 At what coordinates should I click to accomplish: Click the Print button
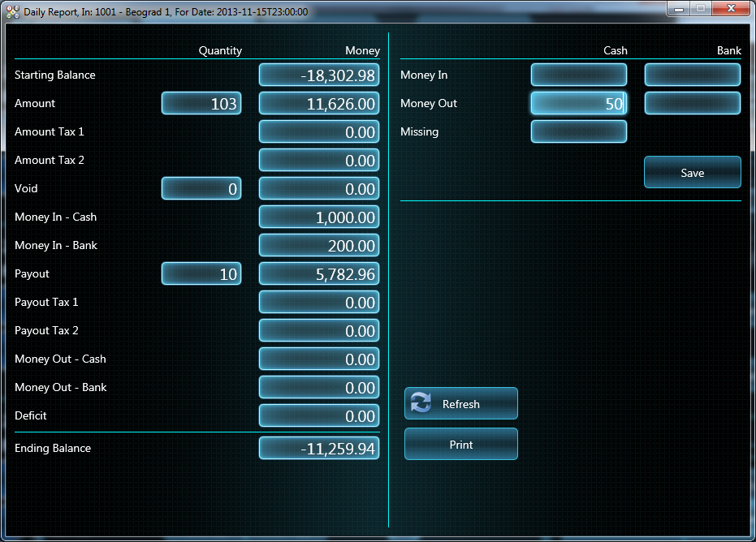(x=461, y=444)
